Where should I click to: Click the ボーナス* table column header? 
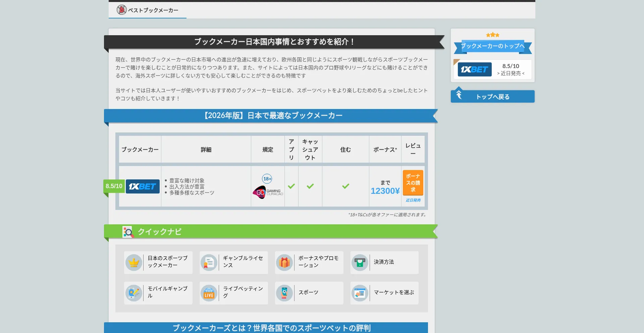pos(385,150)
